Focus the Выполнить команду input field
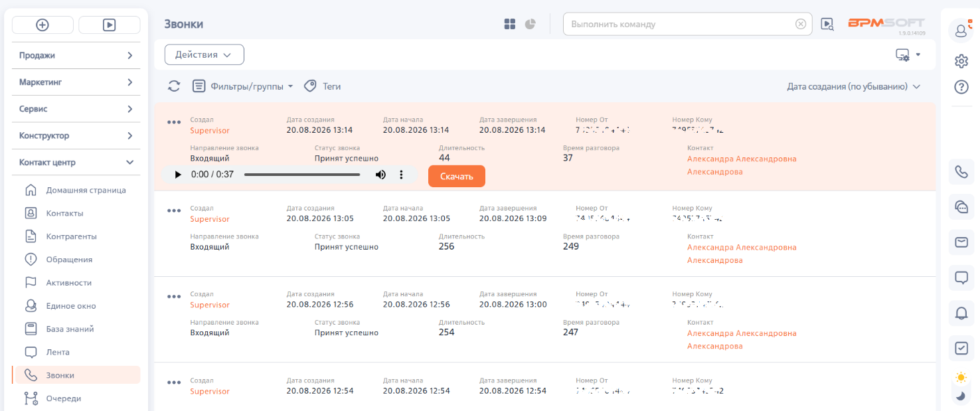Viewport: 980px width, 411px height. click(x=682, y=24)
